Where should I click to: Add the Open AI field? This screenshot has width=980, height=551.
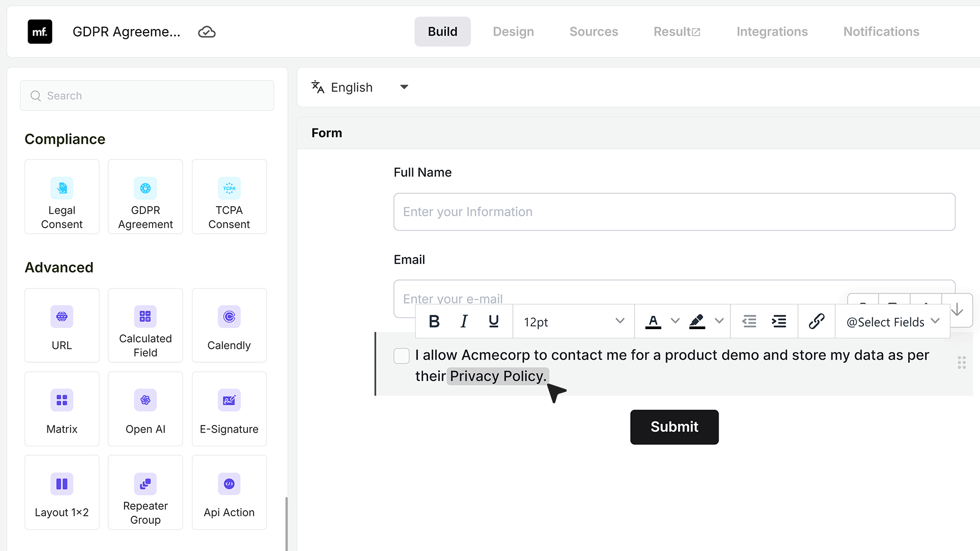point(145,409)
